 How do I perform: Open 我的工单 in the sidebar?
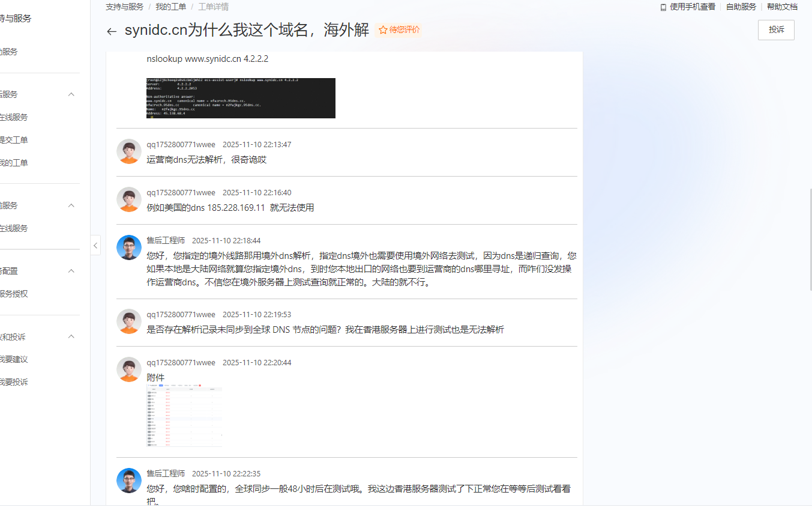(x=14, y=163)
